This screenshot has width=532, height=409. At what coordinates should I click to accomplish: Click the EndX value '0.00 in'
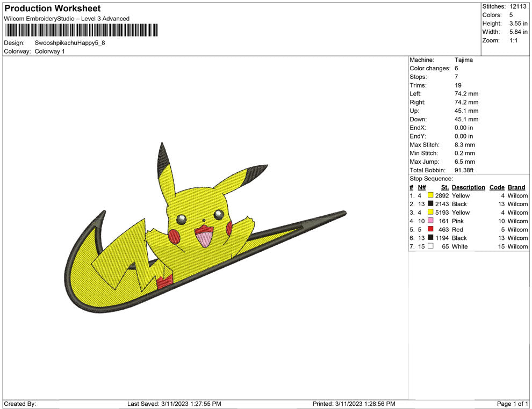[x=464, y=128]
